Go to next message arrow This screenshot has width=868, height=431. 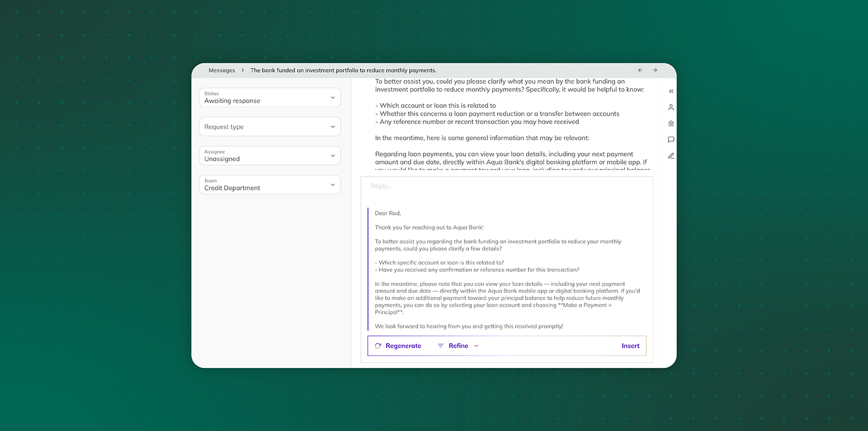tap(655, 70)
